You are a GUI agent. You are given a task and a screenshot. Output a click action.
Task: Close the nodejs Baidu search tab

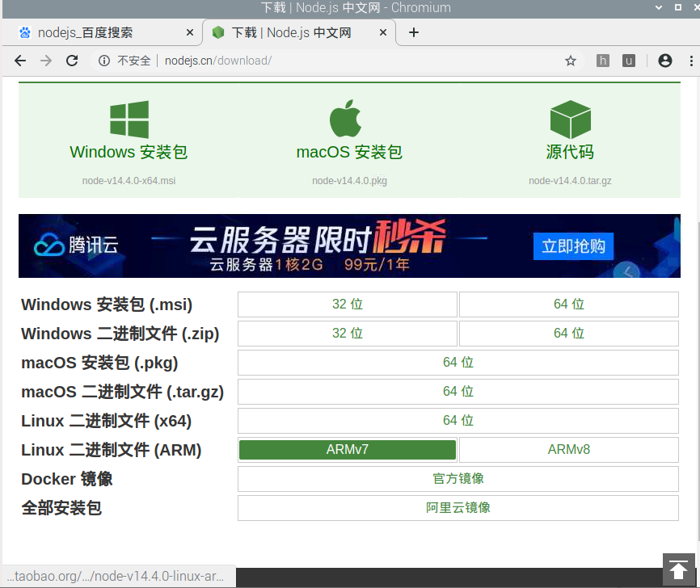tap(190, 32)
